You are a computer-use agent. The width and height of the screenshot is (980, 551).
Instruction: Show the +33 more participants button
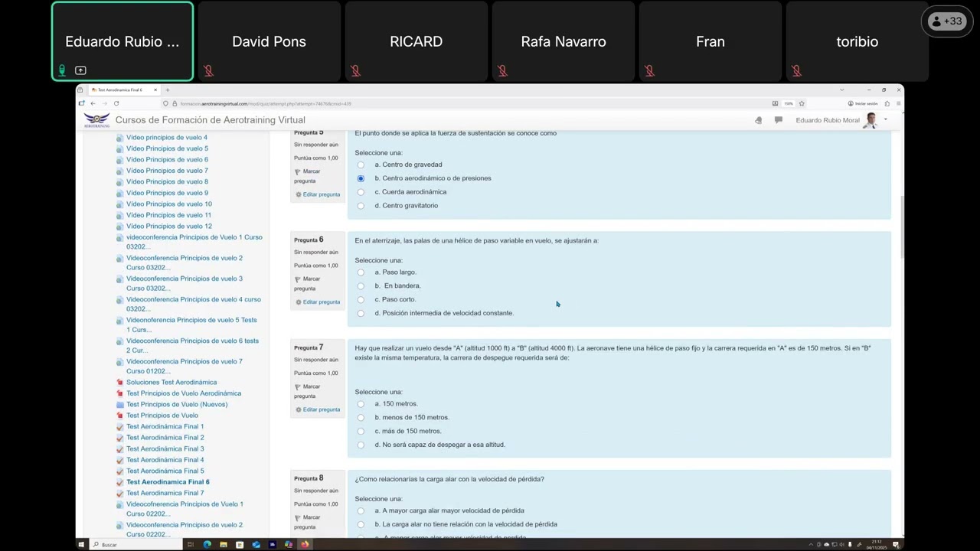point(946,21)
